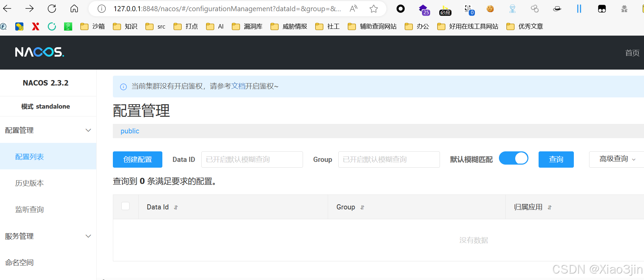The image size is (644, 280).
Task: Open the hourglass figure extension icon
Action: [x=512, y=9]
